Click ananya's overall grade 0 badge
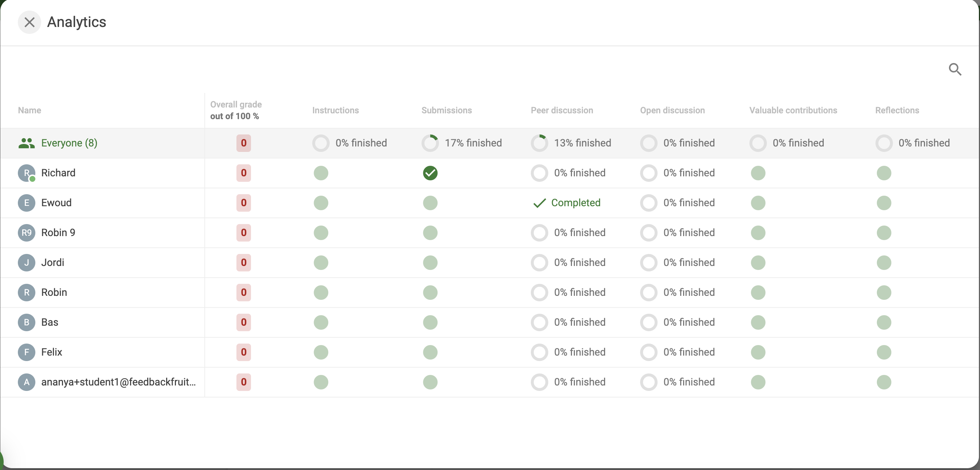The width and height of the screenshot is (980, 470). [x=243, y=382]
